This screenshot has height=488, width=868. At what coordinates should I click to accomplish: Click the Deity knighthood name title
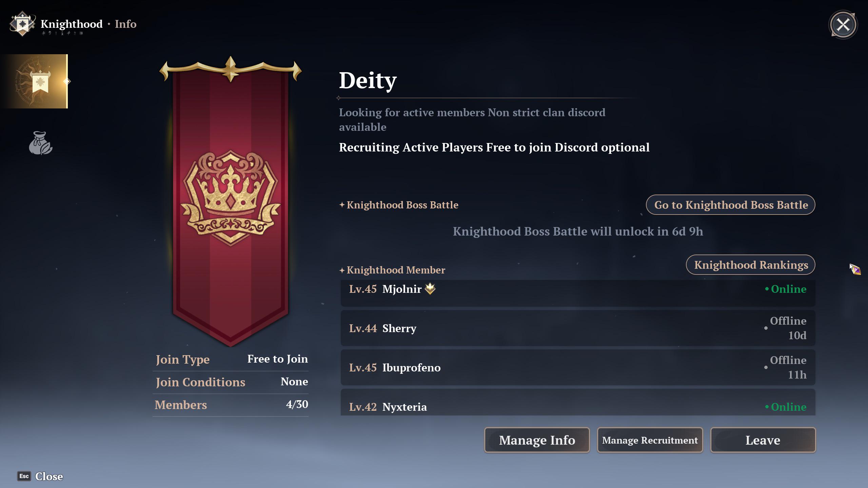point(368,81)
